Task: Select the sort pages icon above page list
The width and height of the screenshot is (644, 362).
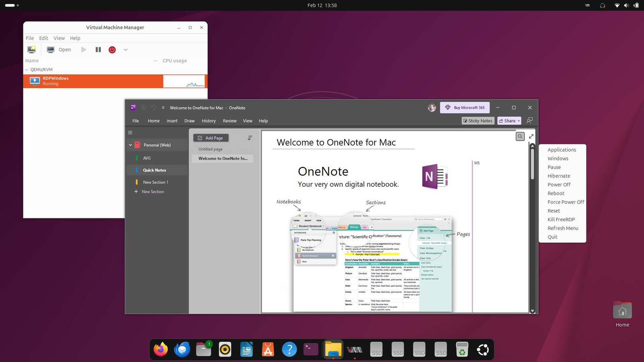Action: pos(250,138)
